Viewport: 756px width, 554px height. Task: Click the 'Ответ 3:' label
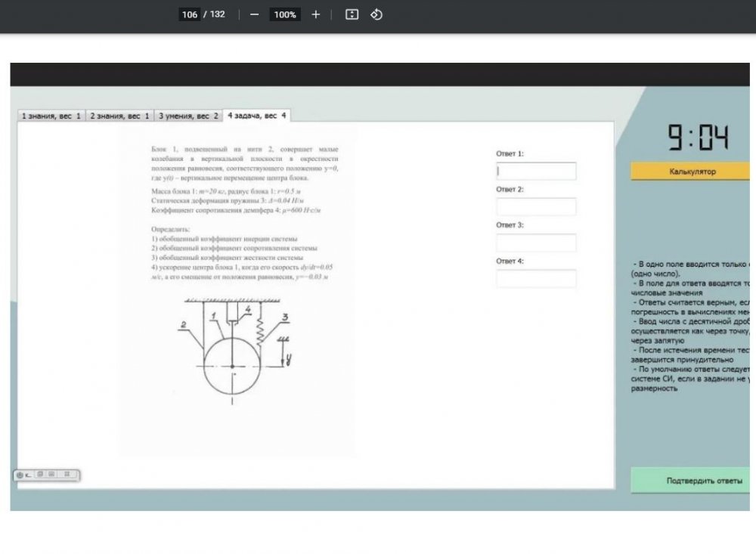pos(510,224)
